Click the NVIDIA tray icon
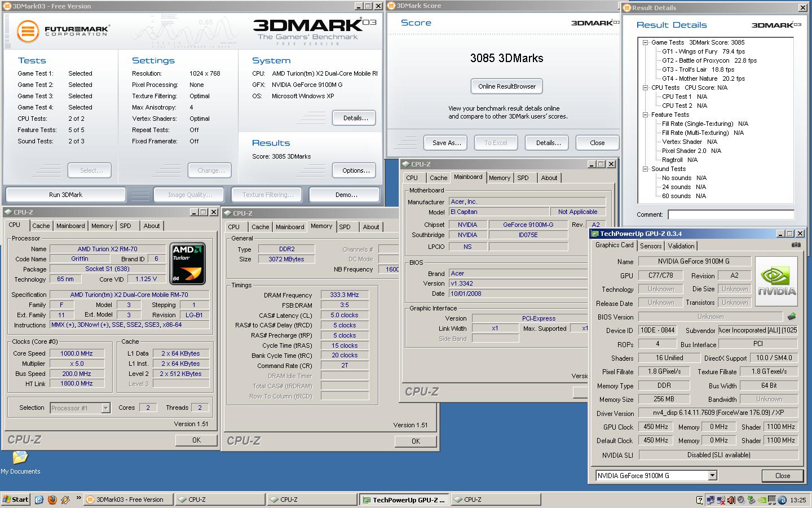The image size is (812, 508). (762, 500)
